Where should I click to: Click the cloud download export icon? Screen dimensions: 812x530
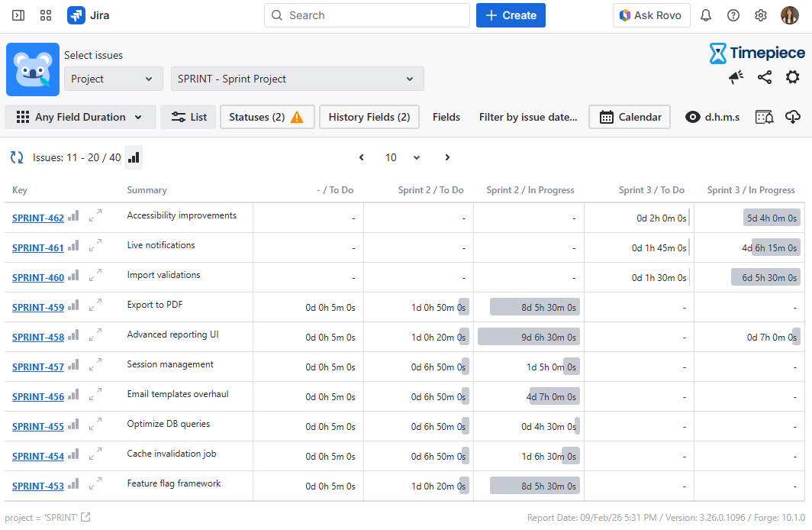click(x=793, y=117)
